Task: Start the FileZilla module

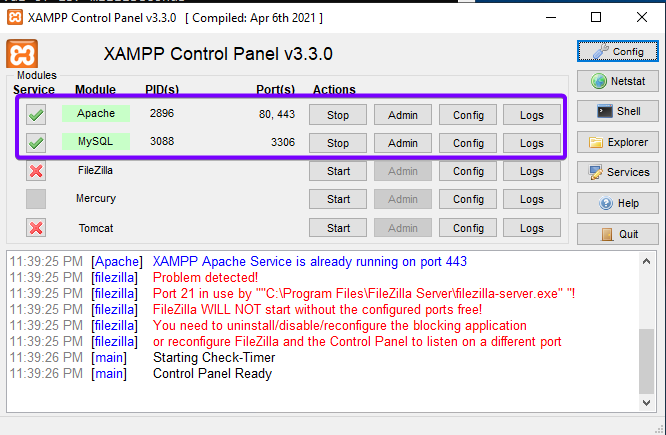Action: (338, 171)
